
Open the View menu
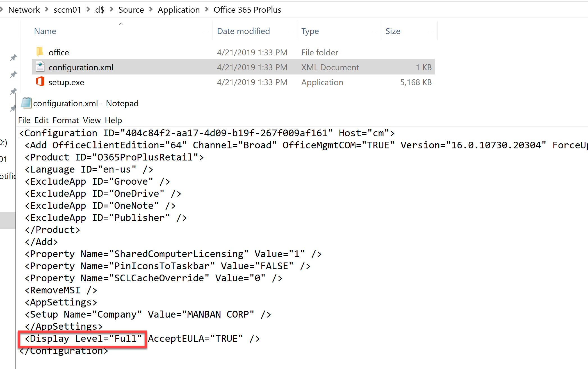coord(92,120)
